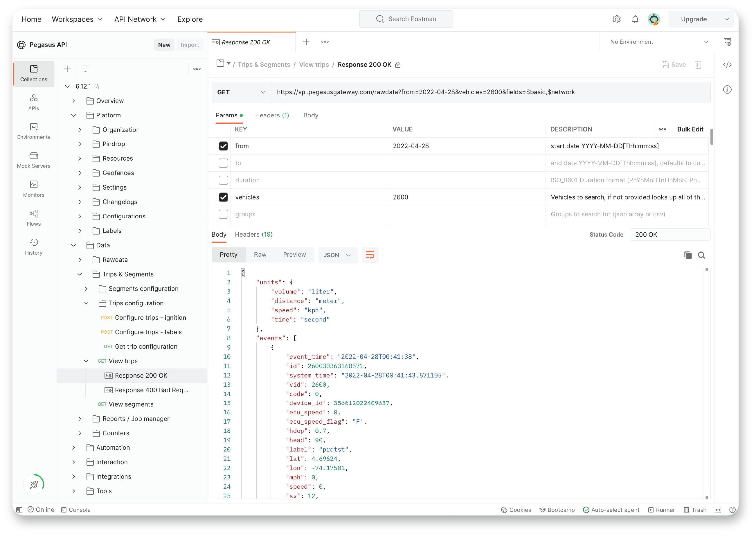The image size is (756, 536).
Task: Open the APIs sidebar panel
Action: [x=34, y=102]
